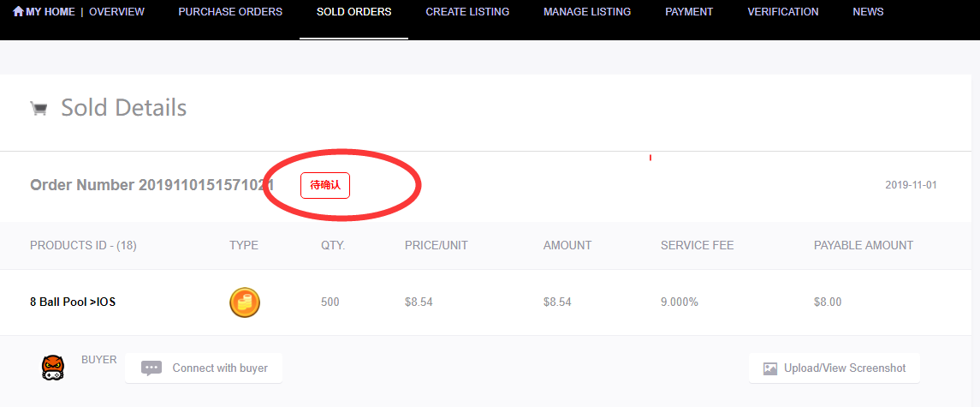Click the $8.00 payable amount
The image size is (980, 407).
(x=828, y=302)
